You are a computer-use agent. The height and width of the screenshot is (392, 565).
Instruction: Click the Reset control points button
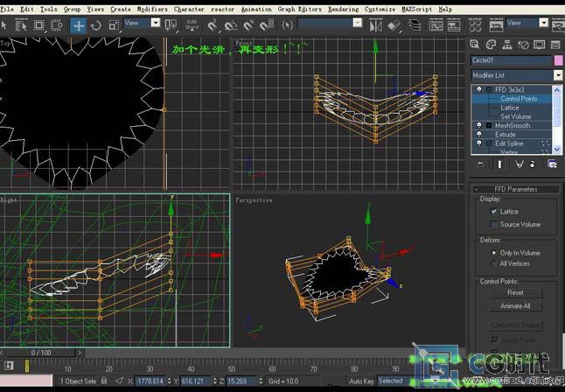click(515, 293)
